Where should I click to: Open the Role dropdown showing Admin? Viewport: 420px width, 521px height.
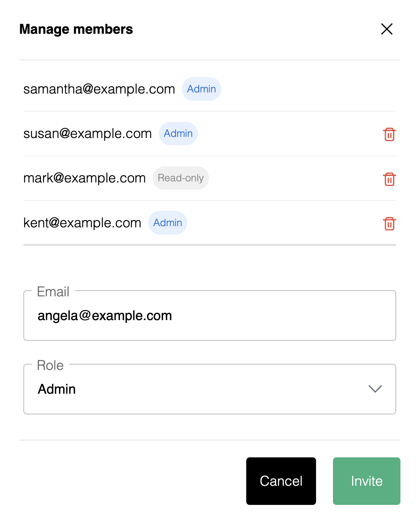[x=210, y=389]
